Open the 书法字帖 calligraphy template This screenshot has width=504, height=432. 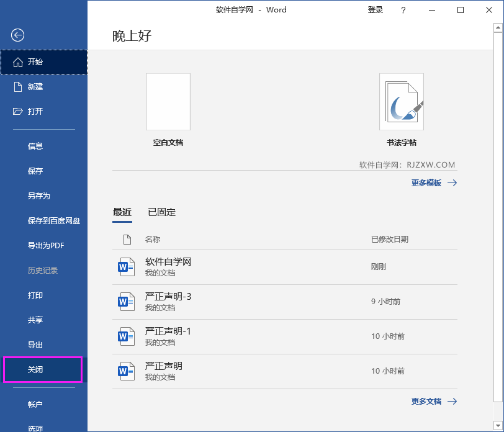point(401,102)
